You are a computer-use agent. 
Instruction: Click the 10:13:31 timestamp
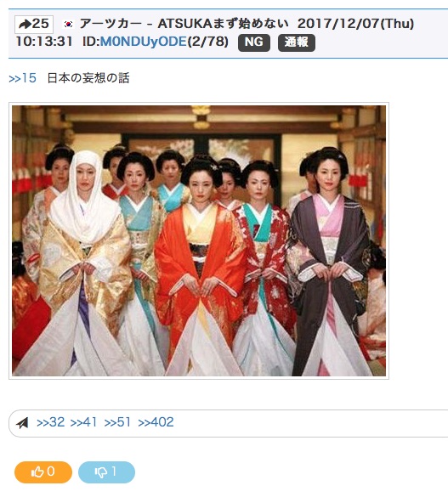[x=44, y=42]
